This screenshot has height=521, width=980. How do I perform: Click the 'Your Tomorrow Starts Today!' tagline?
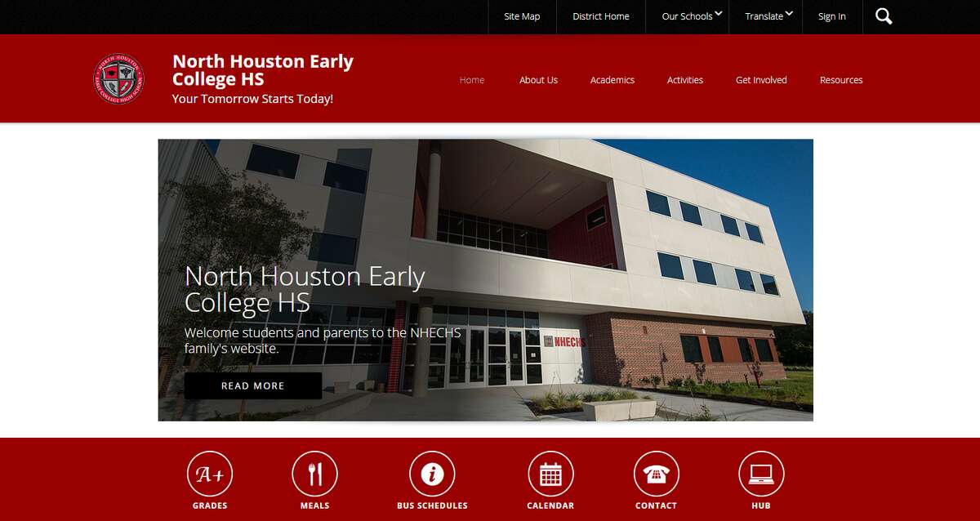click(x=252, y=99)
